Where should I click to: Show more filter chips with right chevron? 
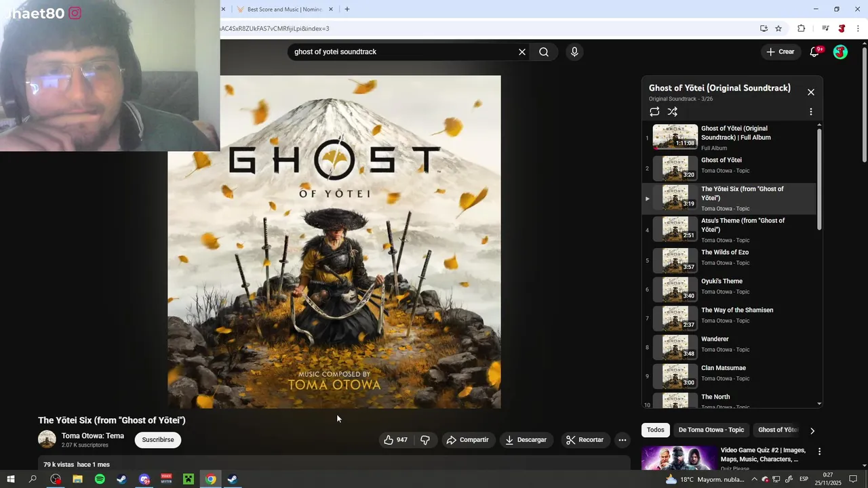tap(812, 430)
